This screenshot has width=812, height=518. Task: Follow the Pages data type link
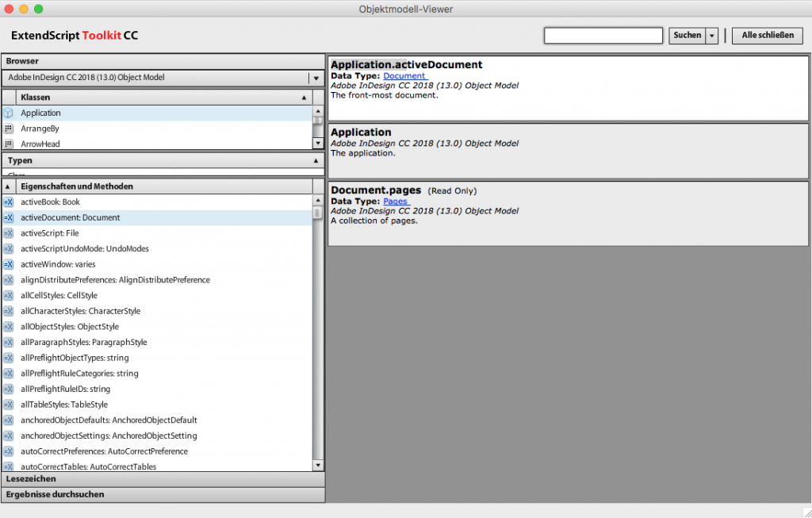tap(396, 201)
